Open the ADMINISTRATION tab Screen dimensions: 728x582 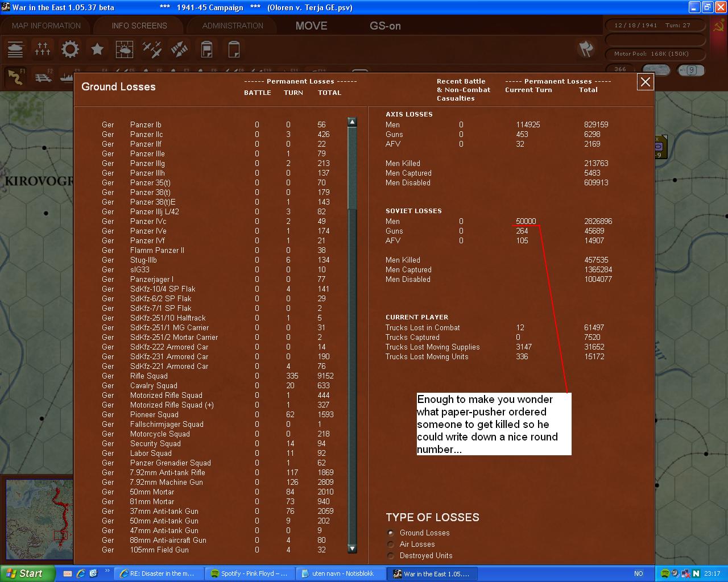click(233, 26)
